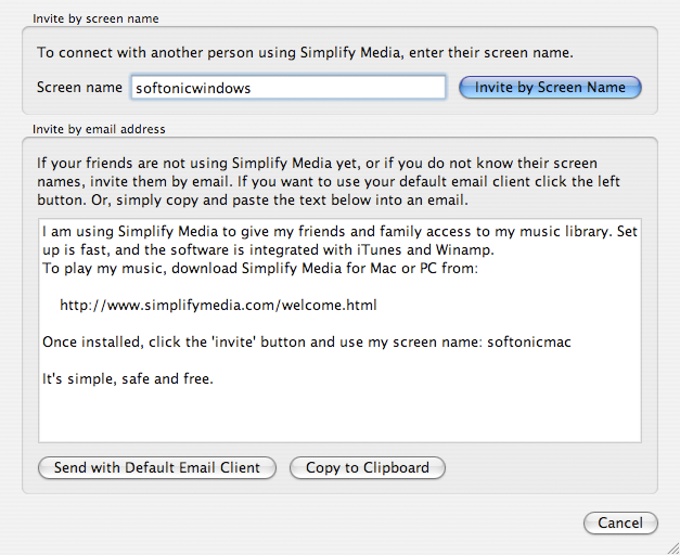Click the simplifymedia.com welcome URL in message
The width and height of the screenshot is (680, 555).
218,305
